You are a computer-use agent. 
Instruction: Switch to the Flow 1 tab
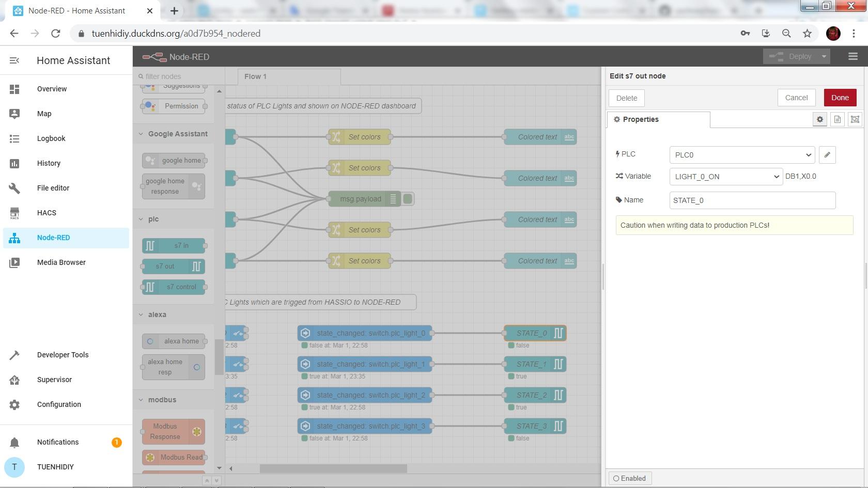click(255, 76)
